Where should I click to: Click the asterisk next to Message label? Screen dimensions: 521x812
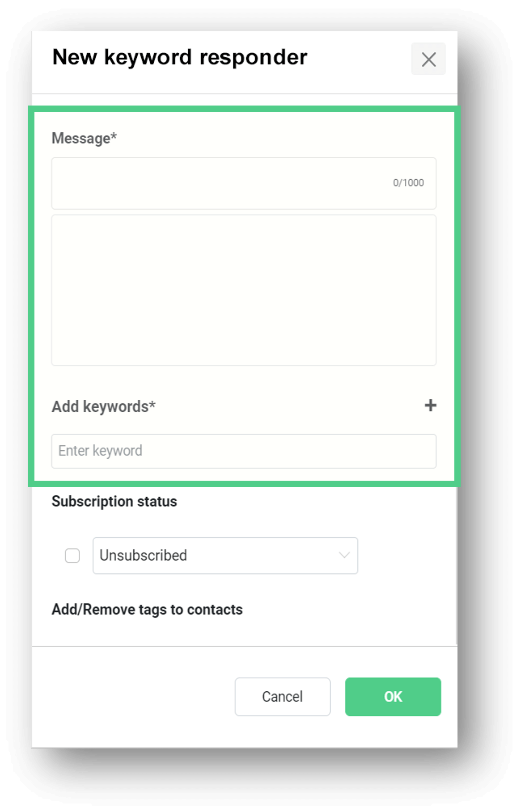coord(114,135)
